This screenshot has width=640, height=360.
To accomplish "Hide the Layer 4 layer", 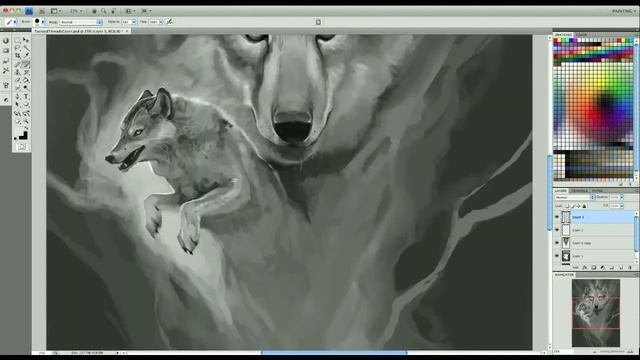I will [557, 217].
